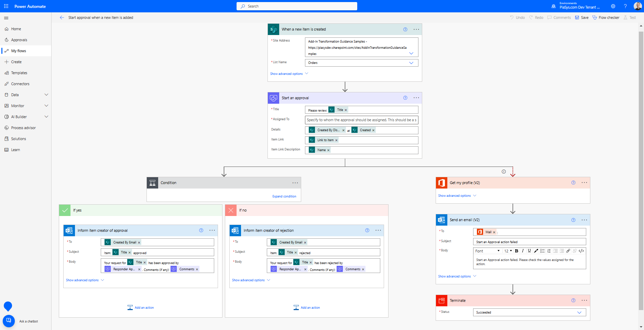Screen dimensions: 644x330
Task: Open the Status dropdown in the Terminate action
Action: click(579, 312)
